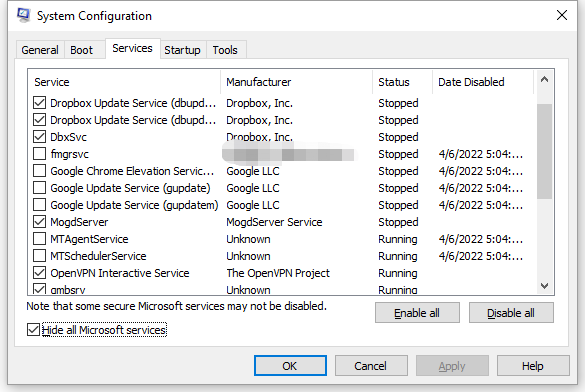Select OpenVPN Interactive Service name
This screenshot has height=392, width=585.
click(x=120, y=273)
